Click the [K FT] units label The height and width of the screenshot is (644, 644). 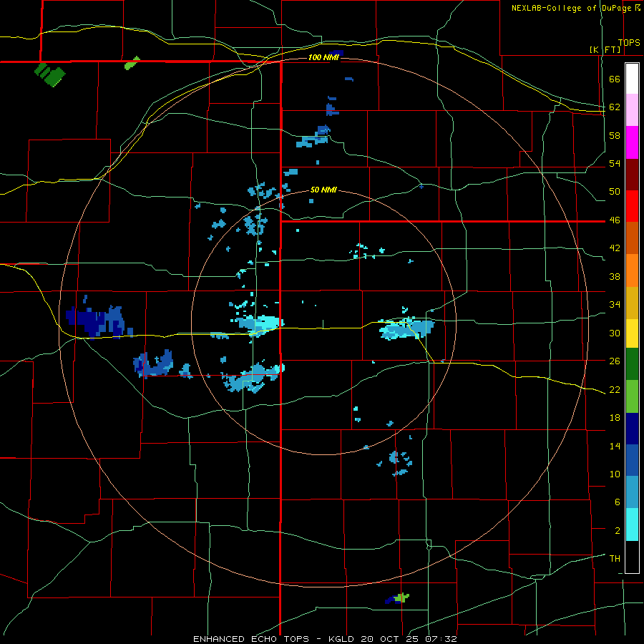point(605,49)
